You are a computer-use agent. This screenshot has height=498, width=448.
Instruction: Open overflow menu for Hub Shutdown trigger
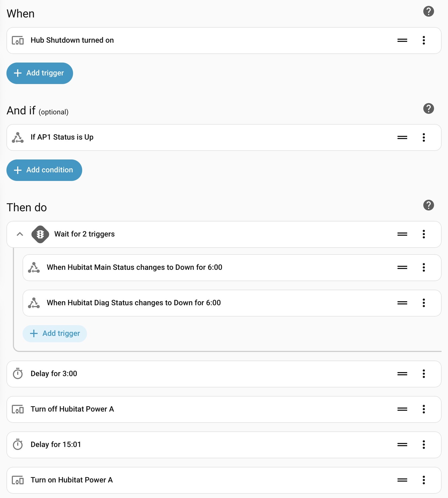[x=424, y=40]
